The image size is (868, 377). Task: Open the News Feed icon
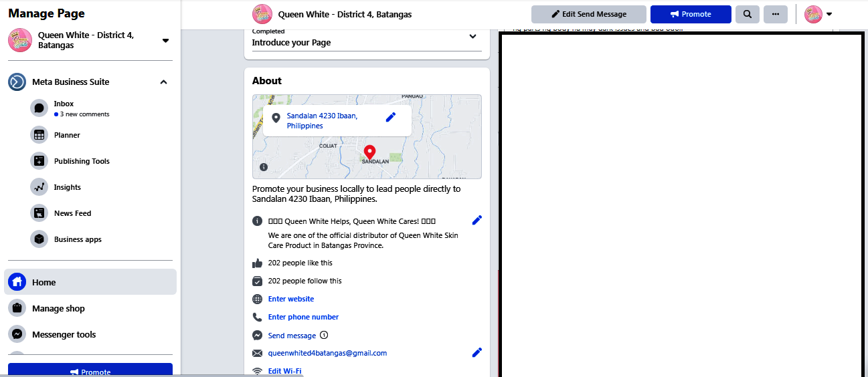[x=39, y=213]
